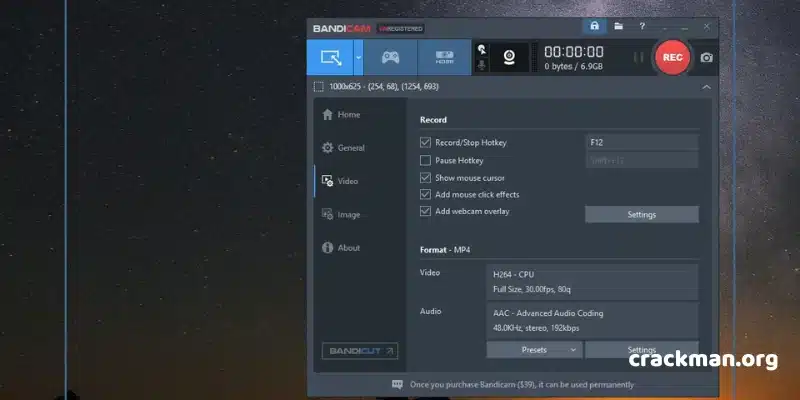Switch to Game recording mode

[390, 57]
